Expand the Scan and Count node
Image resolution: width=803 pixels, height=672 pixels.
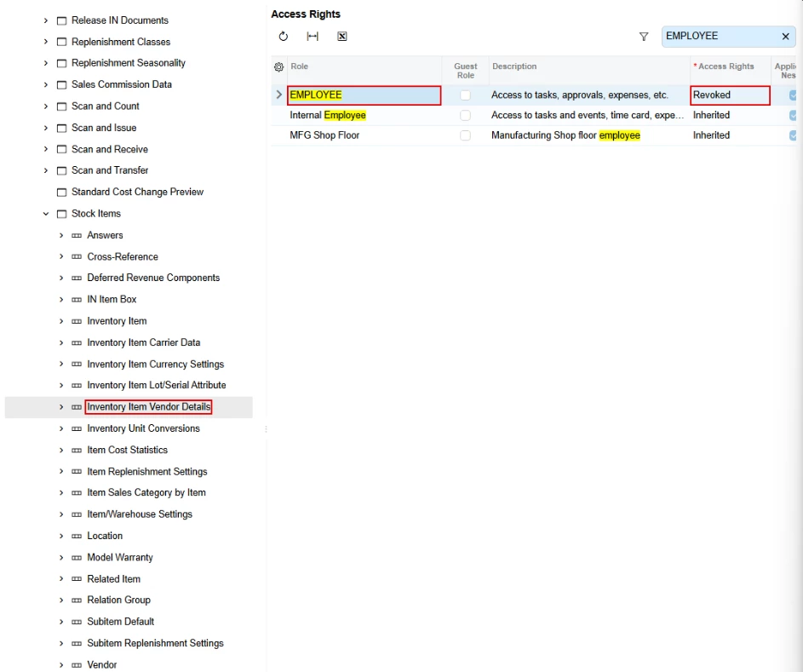[46, 106]
